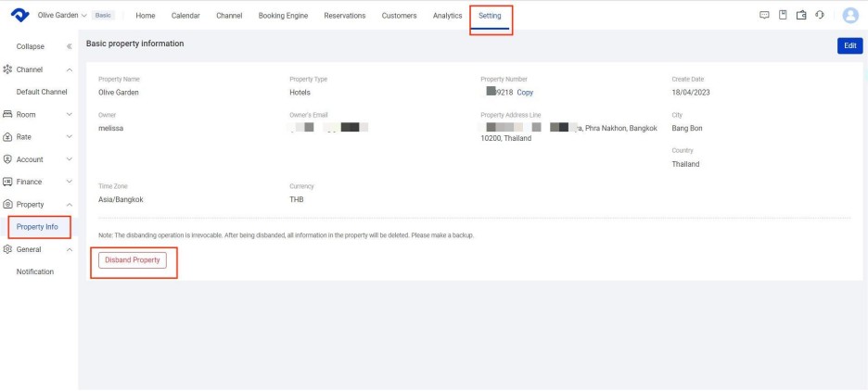Image resolution: width=868 pixels, height=391 pixels.
Task: Copy the property number via Copy link
Action: pos(525,93)
